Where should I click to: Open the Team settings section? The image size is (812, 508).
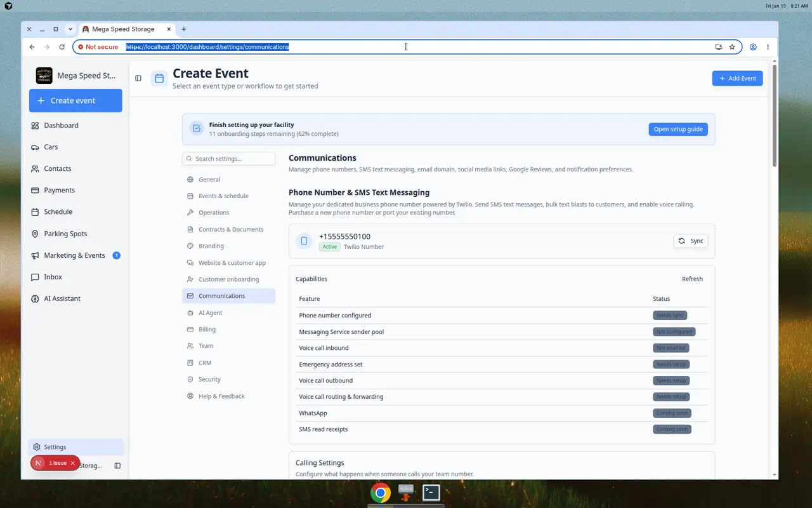pos(228,346)
